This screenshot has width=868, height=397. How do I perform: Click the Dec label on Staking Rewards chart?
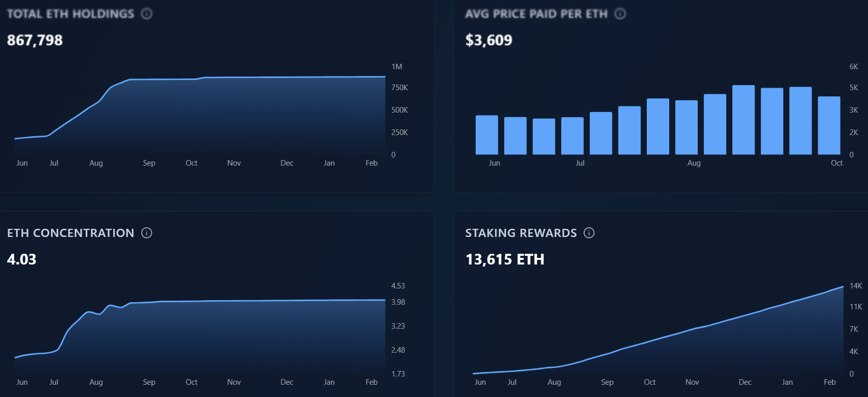point(745,382)
